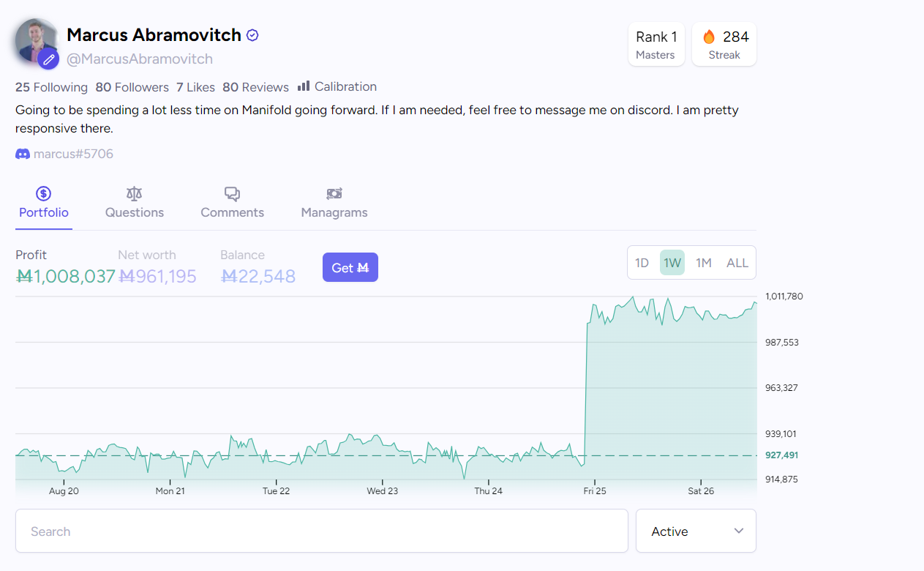
Task: Click the Wed 23 chart axis label
Action: (x=382, y=490)
